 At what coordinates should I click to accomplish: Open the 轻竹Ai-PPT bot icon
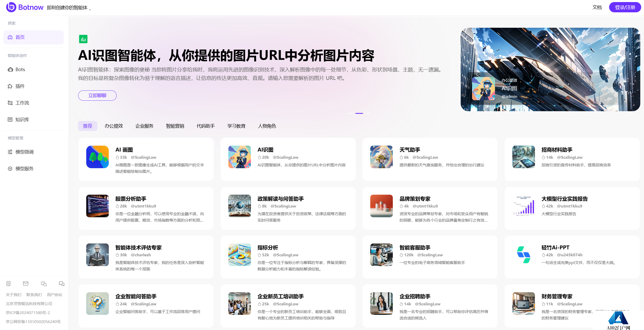click(x=524, y=255)
